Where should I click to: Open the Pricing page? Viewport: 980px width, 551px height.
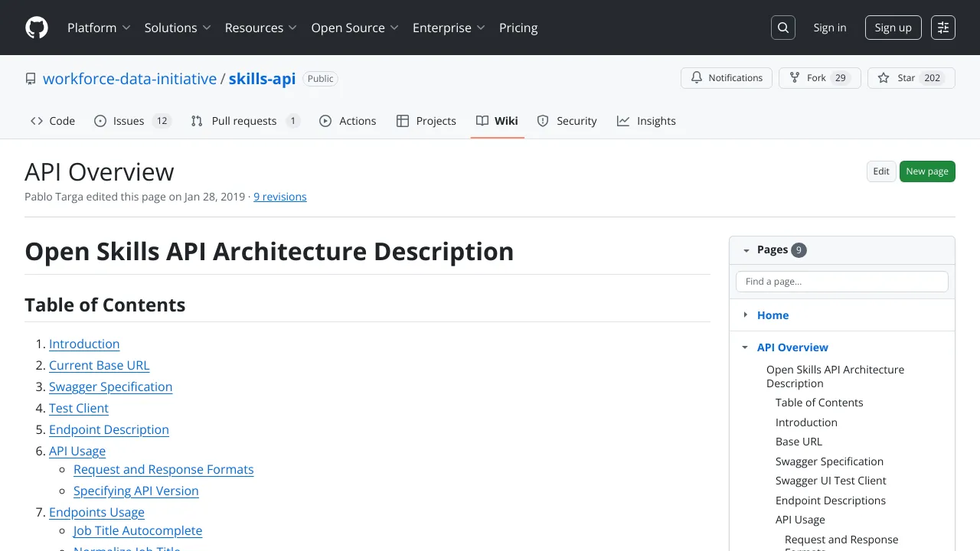tap(518, 28)
